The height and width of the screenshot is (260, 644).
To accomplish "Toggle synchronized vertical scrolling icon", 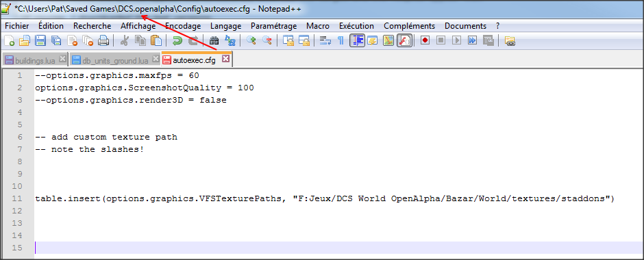I will tap(288, 40).
